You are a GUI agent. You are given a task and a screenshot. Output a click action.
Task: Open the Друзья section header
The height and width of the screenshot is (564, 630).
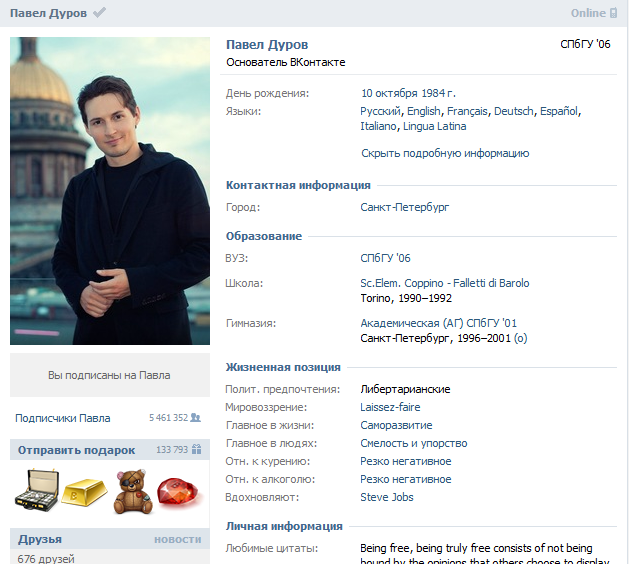coord(40,539)
